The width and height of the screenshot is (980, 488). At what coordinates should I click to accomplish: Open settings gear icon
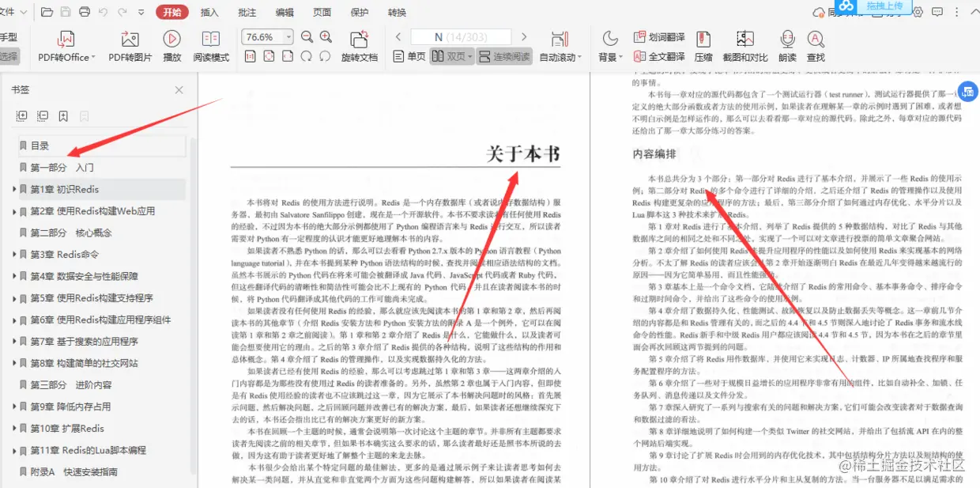[918, 12]
